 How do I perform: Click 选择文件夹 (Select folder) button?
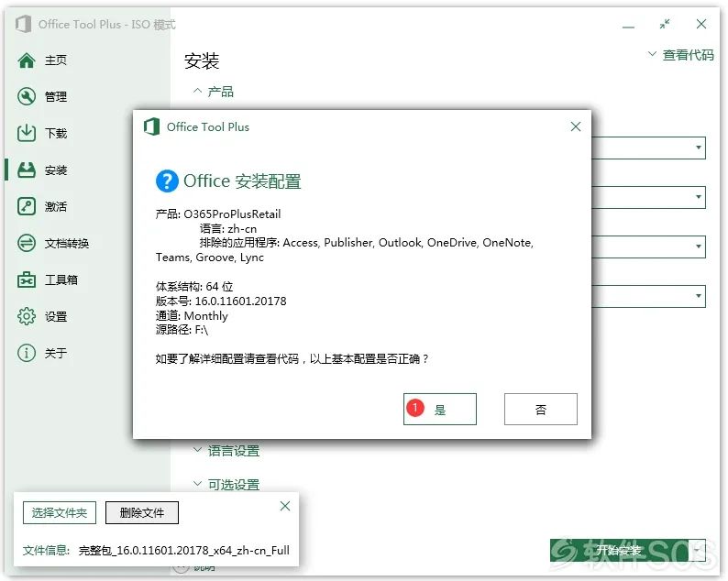point(60,513)
